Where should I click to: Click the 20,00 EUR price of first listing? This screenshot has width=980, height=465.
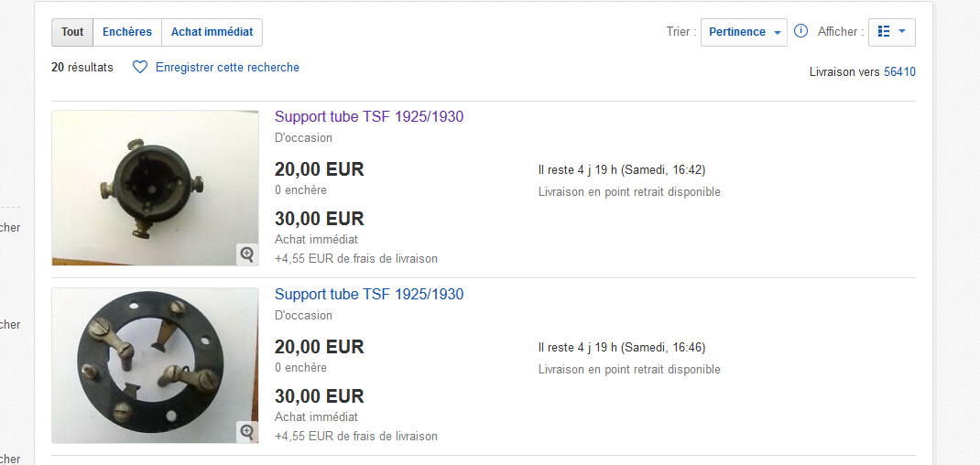(320, 169)
